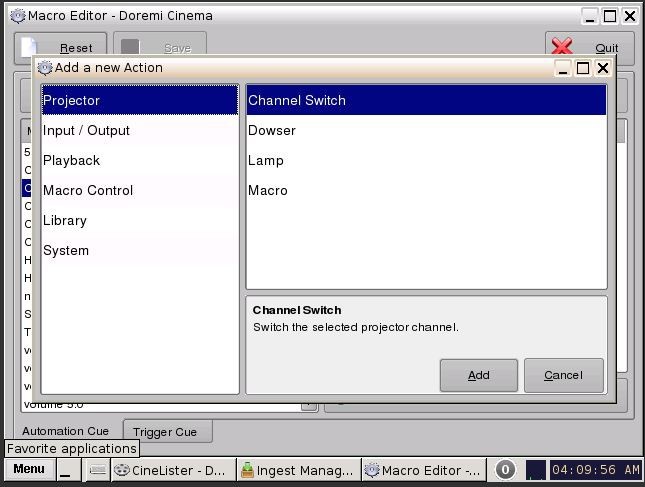The image size is (645, 487).
Task: Close the Add a new Action dialog
Action: tap(603, 68)
